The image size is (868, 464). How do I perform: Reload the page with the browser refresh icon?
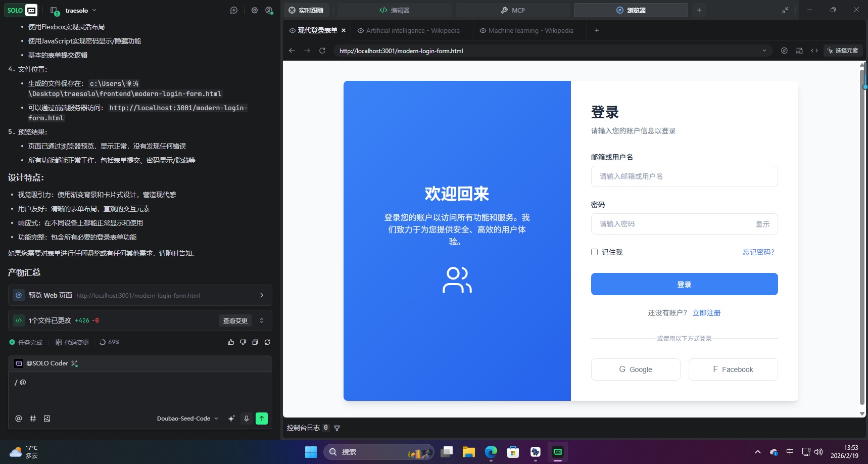coord(322,51)
